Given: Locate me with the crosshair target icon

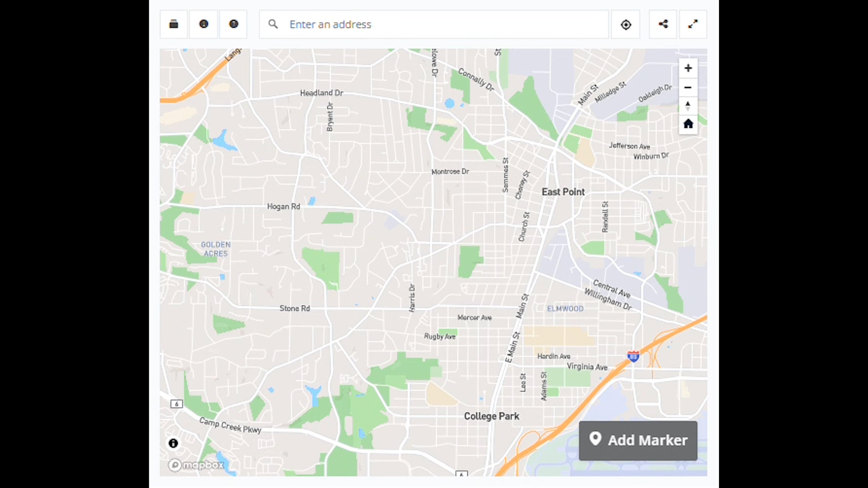Looking at the screenshot, I should point(626,24).
